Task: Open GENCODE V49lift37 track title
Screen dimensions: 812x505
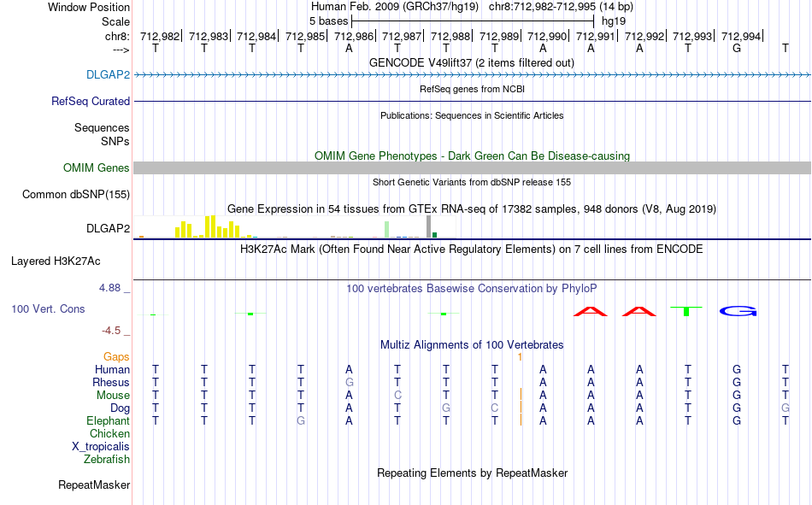Action: (x=471, y=62)
